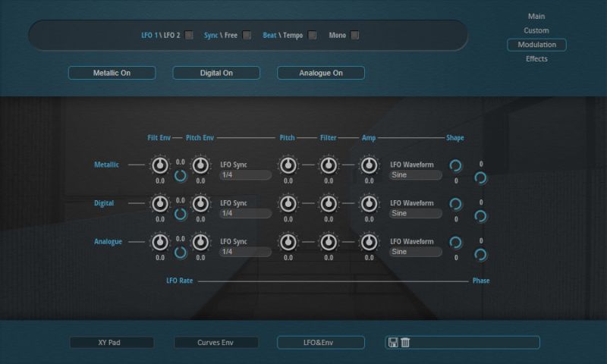Open the Effects page tab
The width and height of the screenshot is (607, 364).
pos(536,59)
